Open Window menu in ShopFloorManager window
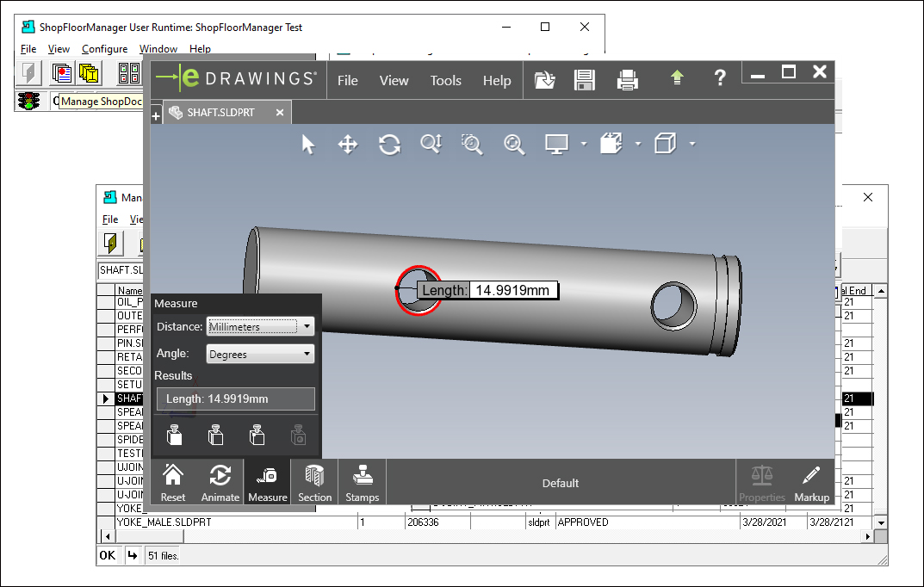 coord(158,49)
